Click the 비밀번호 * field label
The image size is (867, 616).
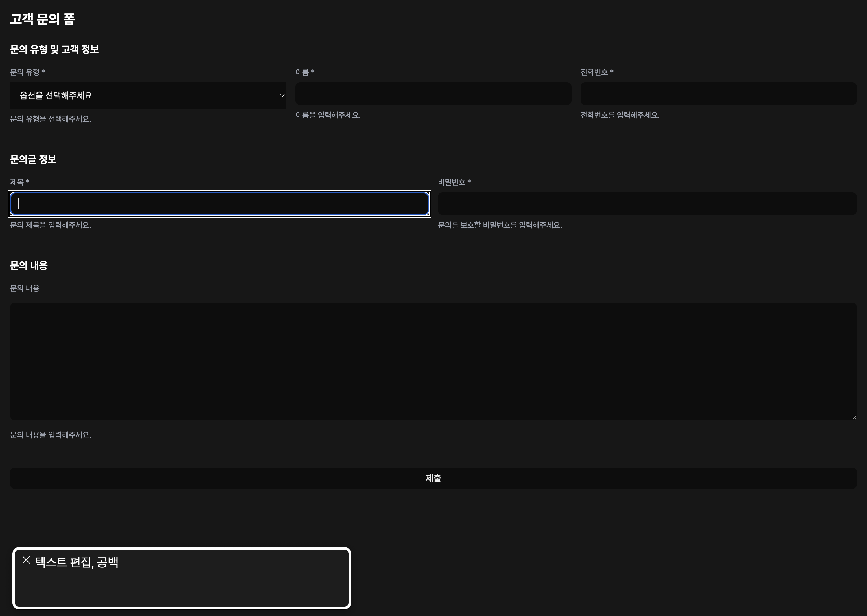click(x=454, y=182)
